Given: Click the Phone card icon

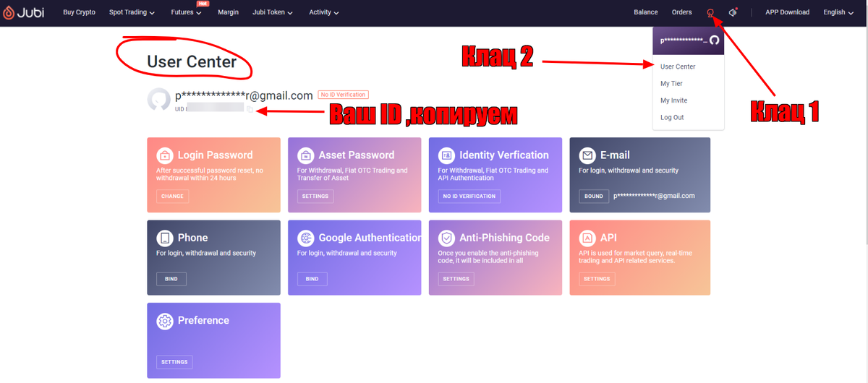Looking at the screenshot, I should tap(165, 238).
